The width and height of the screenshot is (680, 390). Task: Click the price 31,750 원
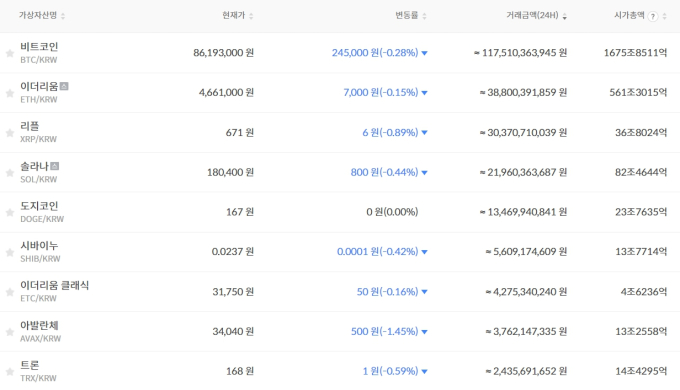[x=233, y=292]
